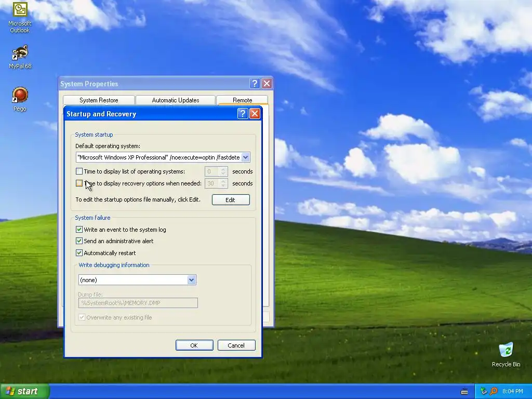The width and height of the screenshot is (532, 399).
Task: Click the help button in Startup and Recovery
Action: point(243,114)
